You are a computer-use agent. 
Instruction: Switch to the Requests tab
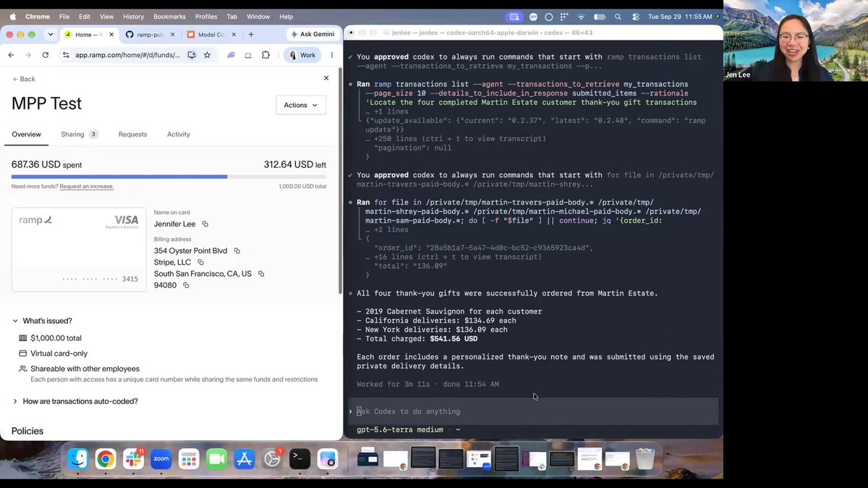[x=132, y=134]
